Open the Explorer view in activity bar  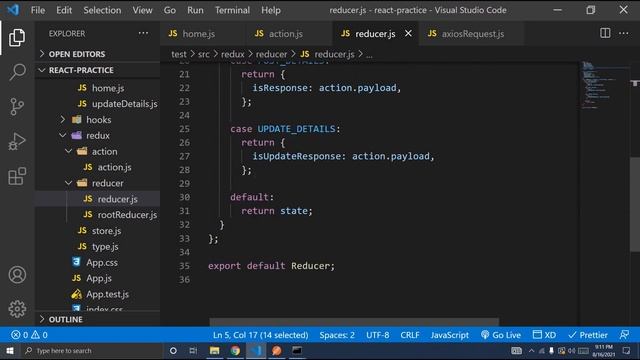[x=17, y=38]
